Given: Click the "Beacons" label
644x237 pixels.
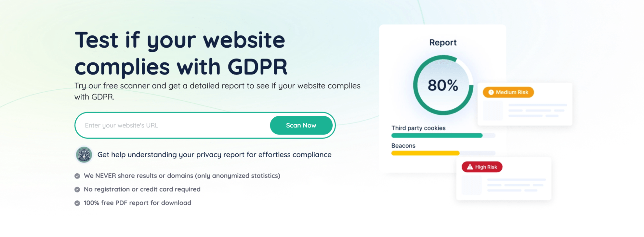Looking at the screenshot, I should [x=403, y=146].
